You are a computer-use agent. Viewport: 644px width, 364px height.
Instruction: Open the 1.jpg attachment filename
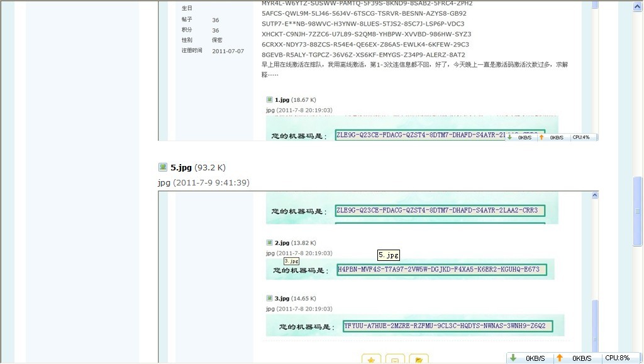click(x=282, y=99)
